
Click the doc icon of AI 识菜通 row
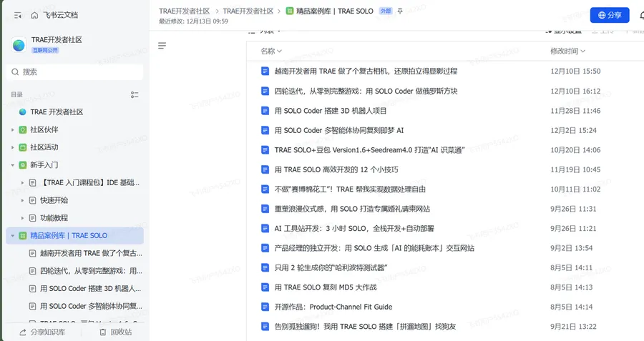pos(265,150)
